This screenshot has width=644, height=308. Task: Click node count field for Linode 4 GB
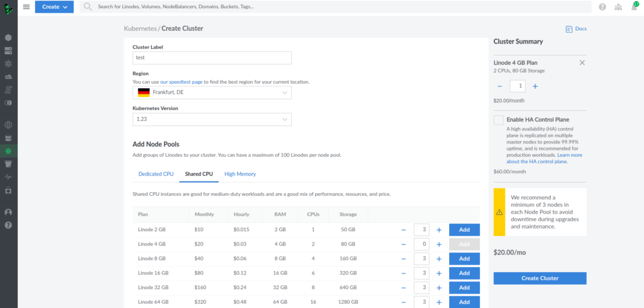421,244
